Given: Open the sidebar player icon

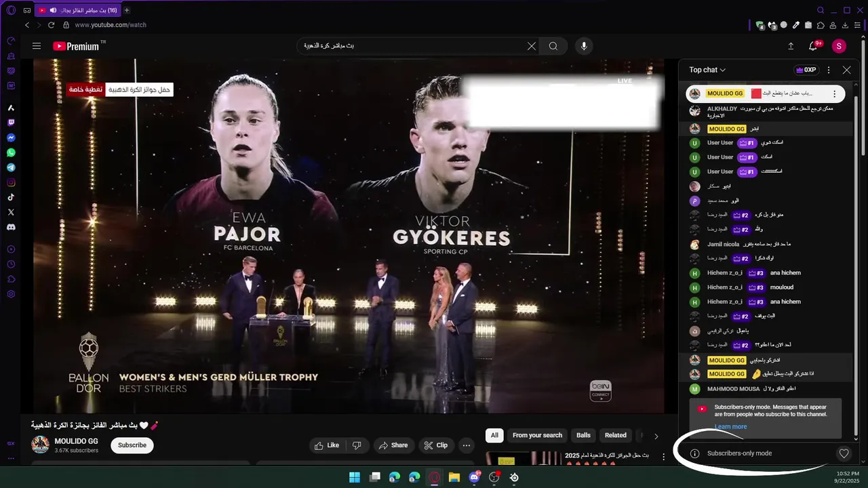Looking at the screenshot, I should pyautogui.click(x=11, y=249).
